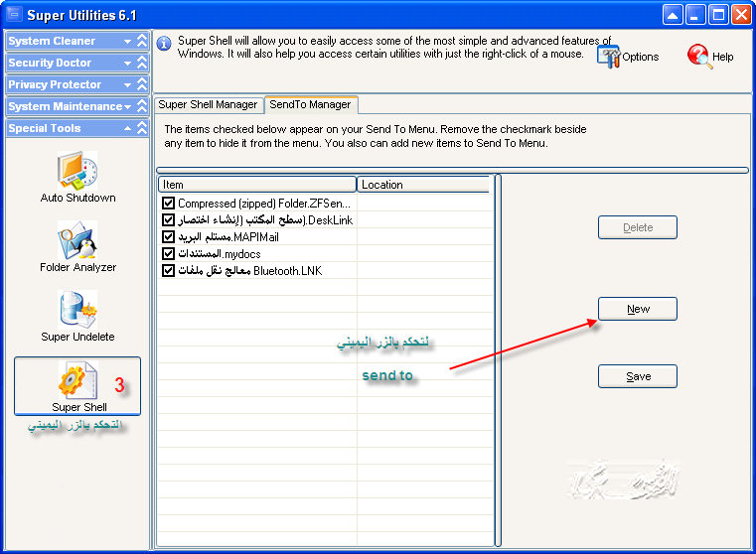Sort list by Item column header

[x=257, y=185]
